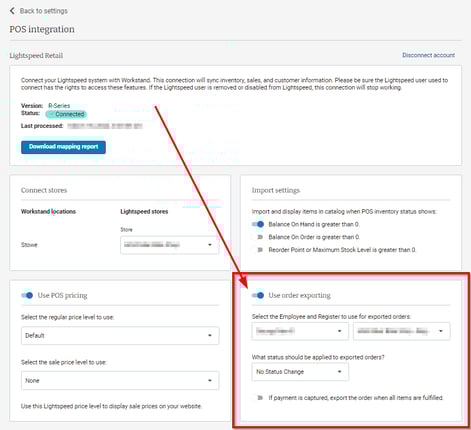
Task: Enable Reorder Point or Maximum Stock Level toggle
Action: pos(258,250)
